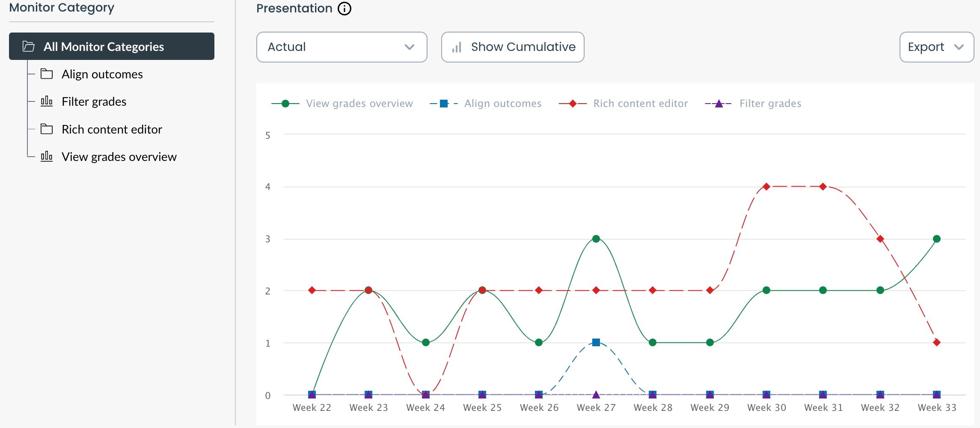Click the bar chart icon beside Filter grades
Viewport: 980px width, 428px height.
pos(46,101)
